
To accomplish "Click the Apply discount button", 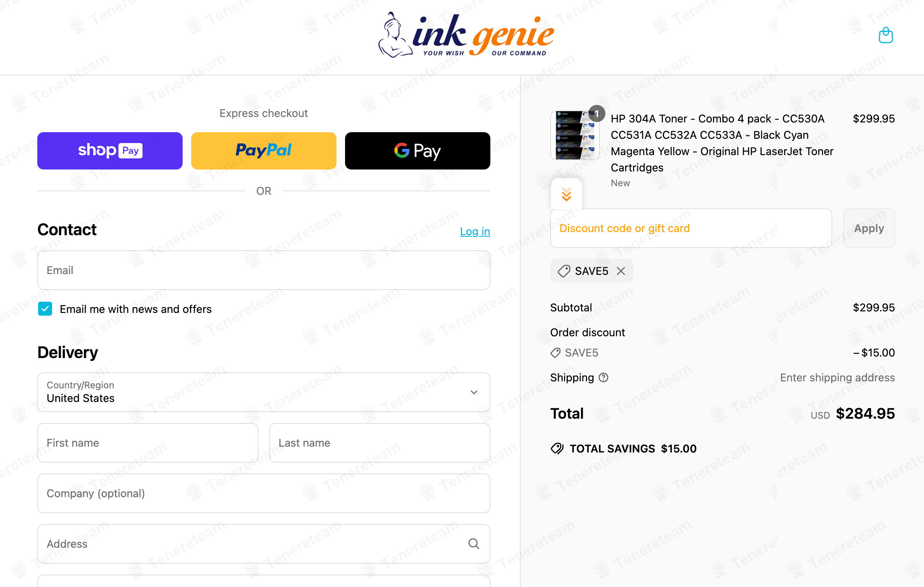I will coord(869,228).
